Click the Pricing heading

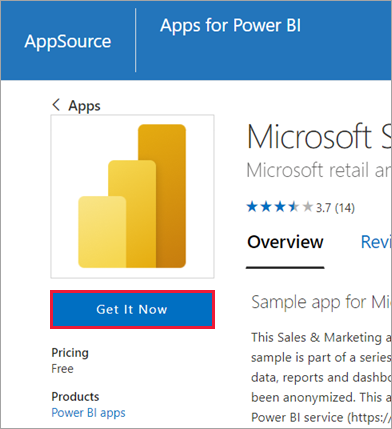coord(70,353)
